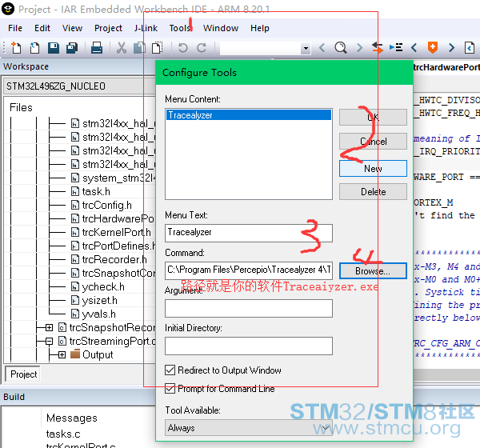Viewport: 480px width, 448px height.
Task: Open the toolbar quick search dropdown
Action: tap(306, 48)
